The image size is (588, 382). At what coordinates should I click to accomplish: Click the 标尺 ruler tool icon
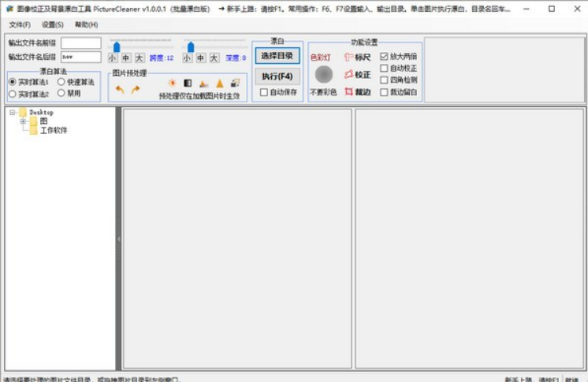tap(348, 57)
